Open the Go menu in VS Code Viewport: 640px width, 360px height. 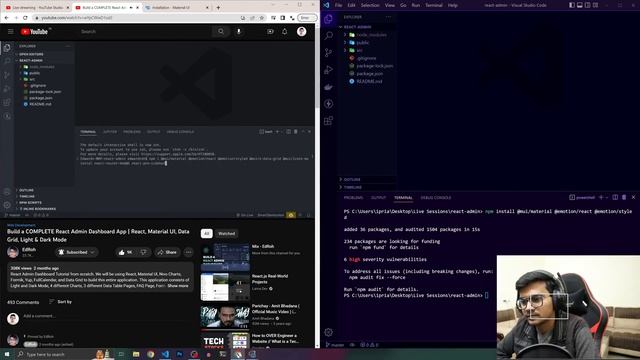403,5
